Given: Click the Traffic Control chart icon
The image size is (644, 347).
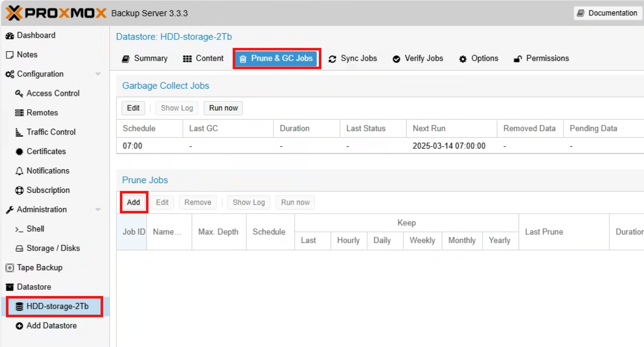Looking at the screenshot, I should click(x=19, y=132).
